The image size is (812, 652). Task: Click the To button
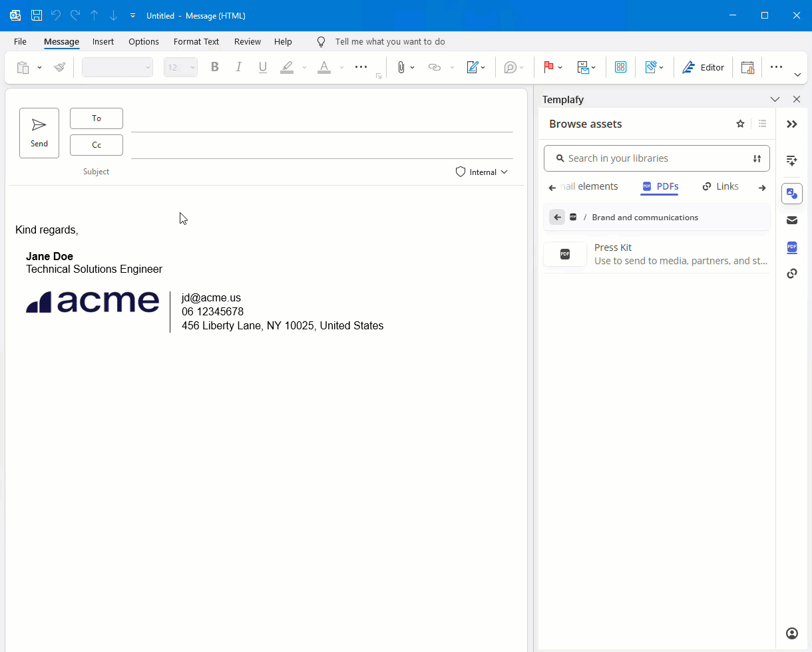(x=97, y=118)
